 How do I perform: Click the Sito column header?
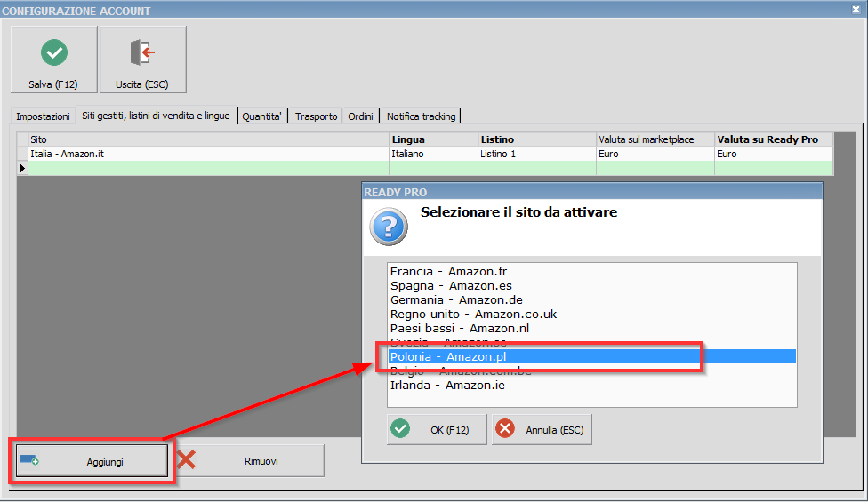coord(209,139)
